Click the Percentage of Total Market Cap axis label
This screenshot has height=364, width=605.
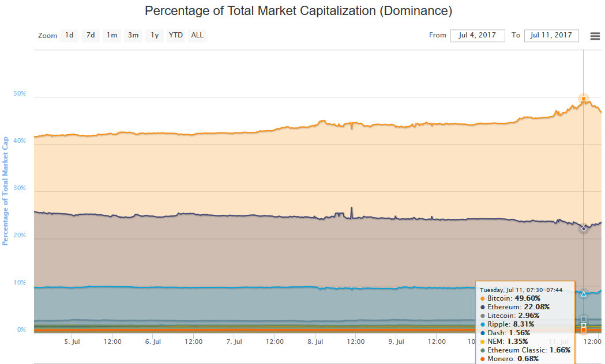click(6, 191)
